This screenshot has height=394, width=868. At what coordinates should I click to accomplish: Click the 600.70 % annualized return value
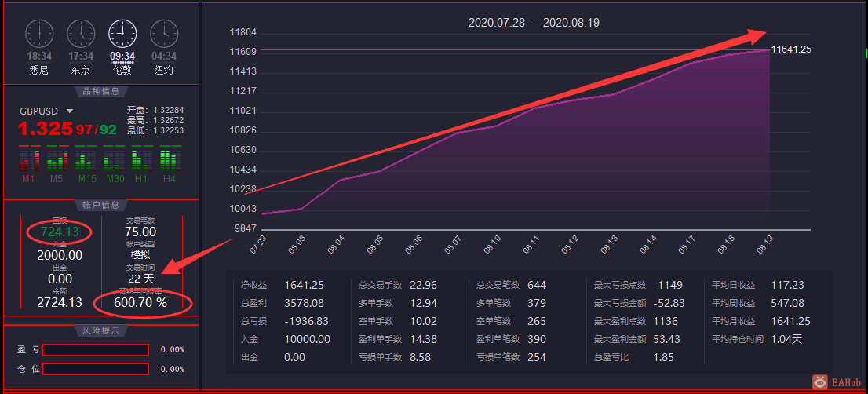click(x=140, y=303)
